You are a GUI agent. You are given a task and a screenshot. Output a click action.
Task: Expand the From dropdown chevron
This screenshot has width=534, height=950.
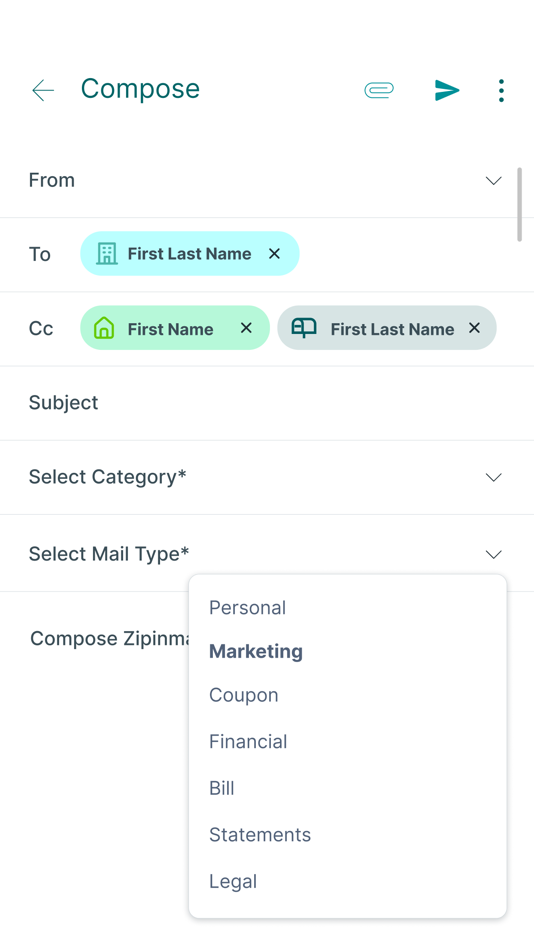494,181
